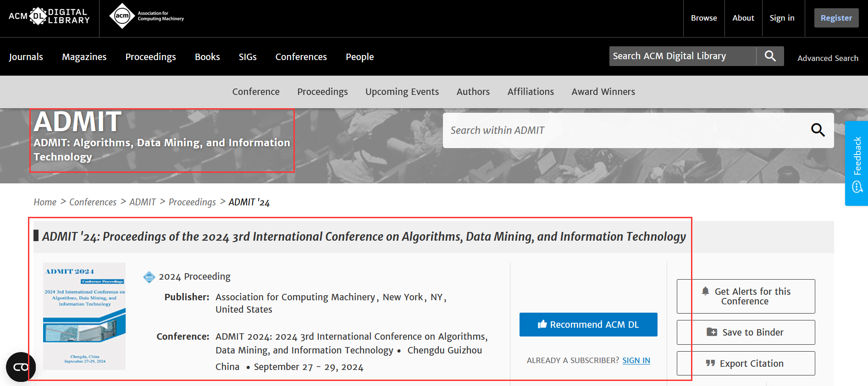The image size is (868, 386).
Task: Click the Association for Computing Machinery logo
Action: (146, 17)
